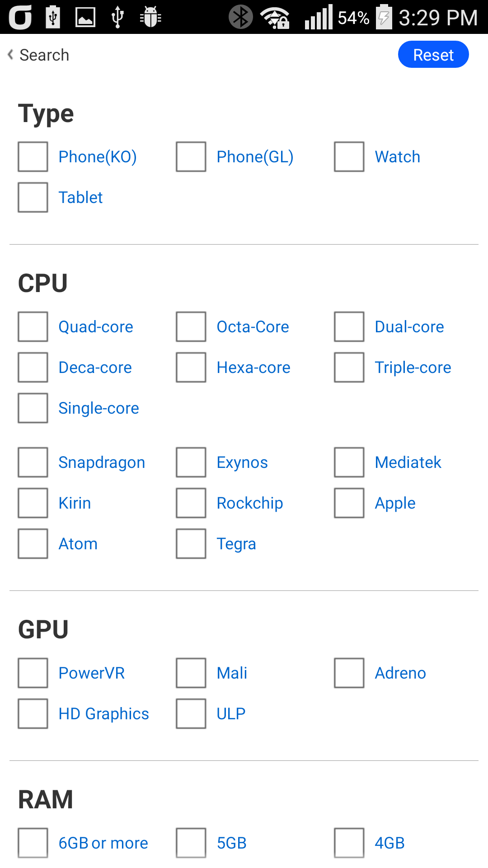The image size is (488, 868).
Task: Check the Adreno GPU box
Action: coord(349,673)
